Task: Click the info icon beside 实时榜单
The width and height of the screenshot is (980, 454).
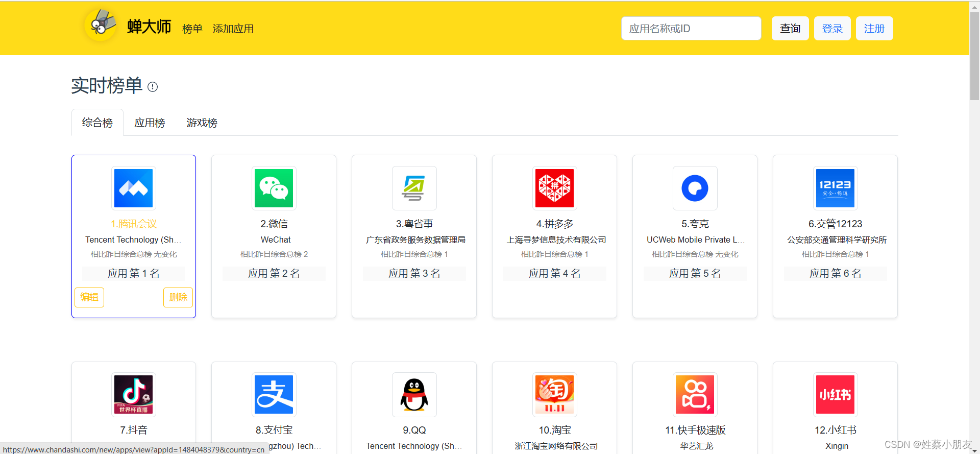Action: tap(153, 87)
